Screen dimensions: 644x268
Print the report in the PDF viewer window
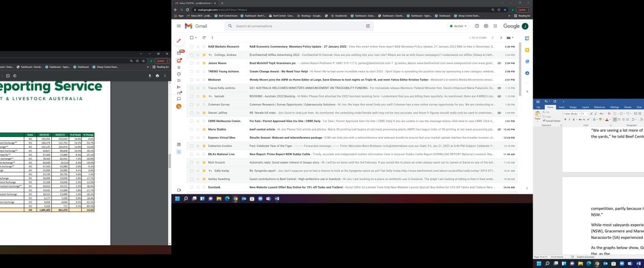(157, 75)
